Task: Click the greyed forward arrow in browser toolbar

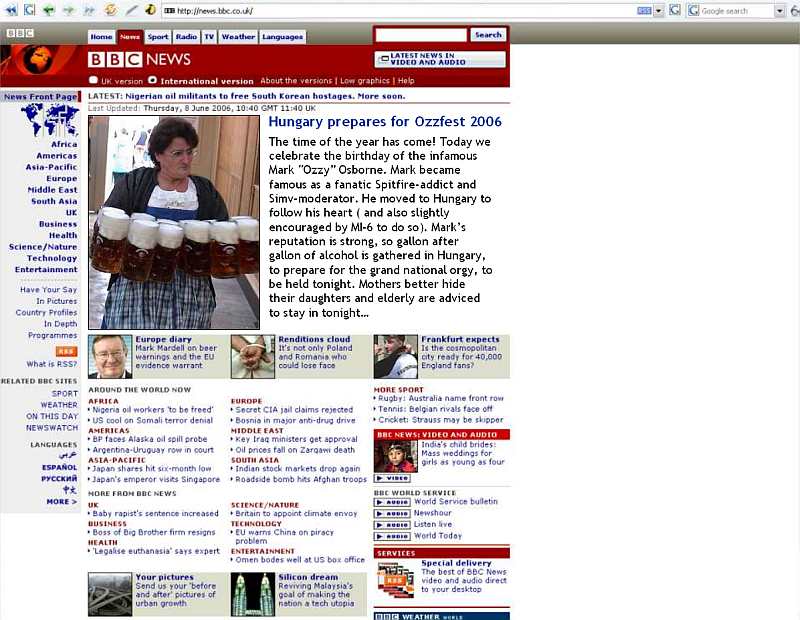Action: click(x=68, y=10)
